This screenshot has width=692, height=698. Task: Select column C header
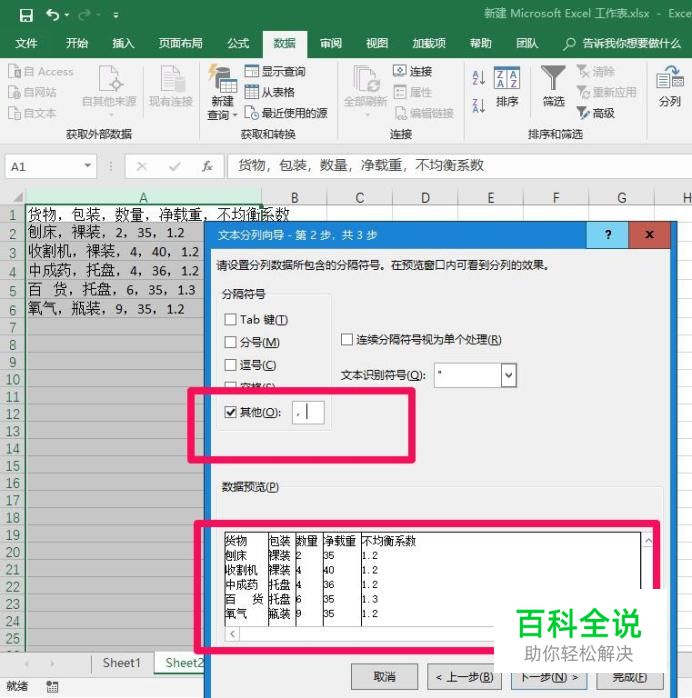[360, 197]
